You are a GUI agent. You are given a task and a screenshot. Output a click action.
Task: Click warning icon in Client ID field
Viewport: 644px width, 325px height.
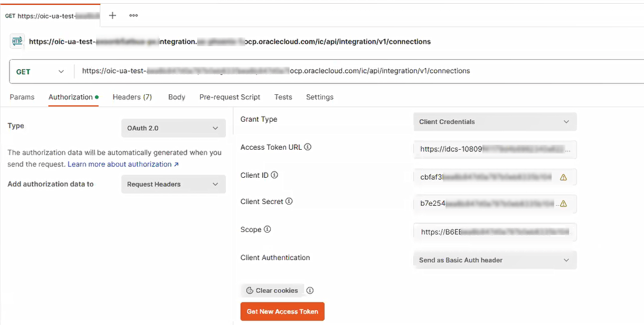point(563,177)
